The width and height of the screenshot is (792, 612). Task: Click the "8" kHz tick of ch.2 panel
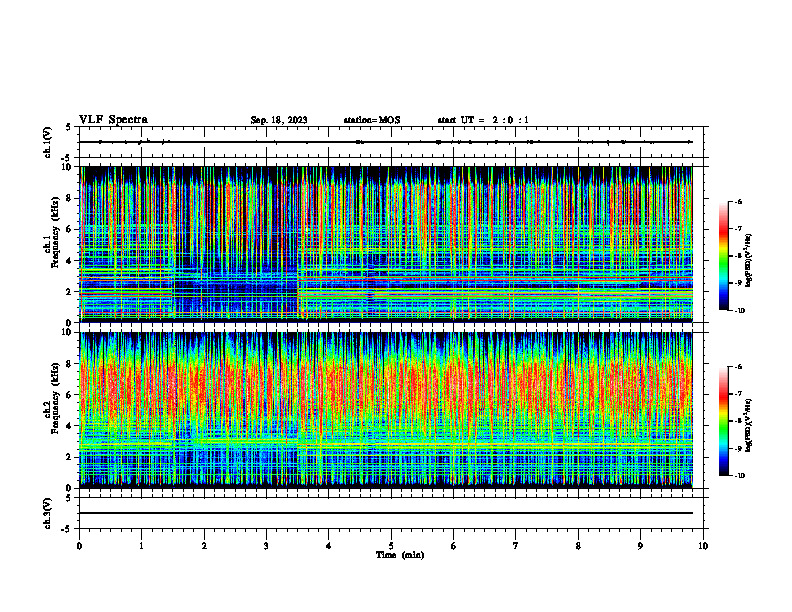tap(70, 364)
